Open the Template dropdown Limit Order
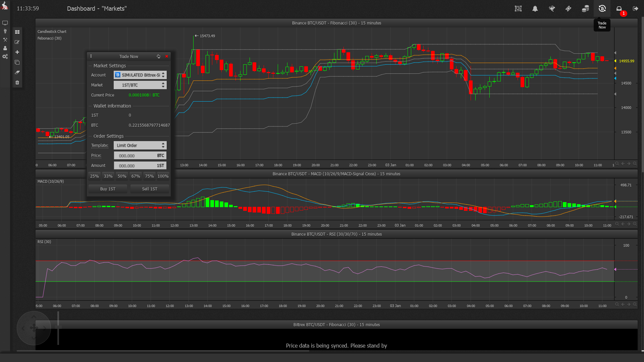 pyautogui.click(x=140, y=145)
